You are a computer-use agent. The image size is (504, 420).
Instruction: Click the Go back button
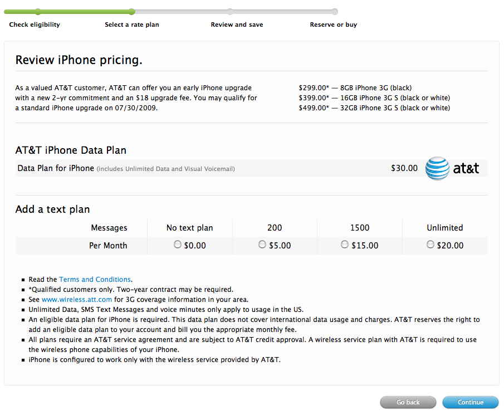(x=408, y=402)
